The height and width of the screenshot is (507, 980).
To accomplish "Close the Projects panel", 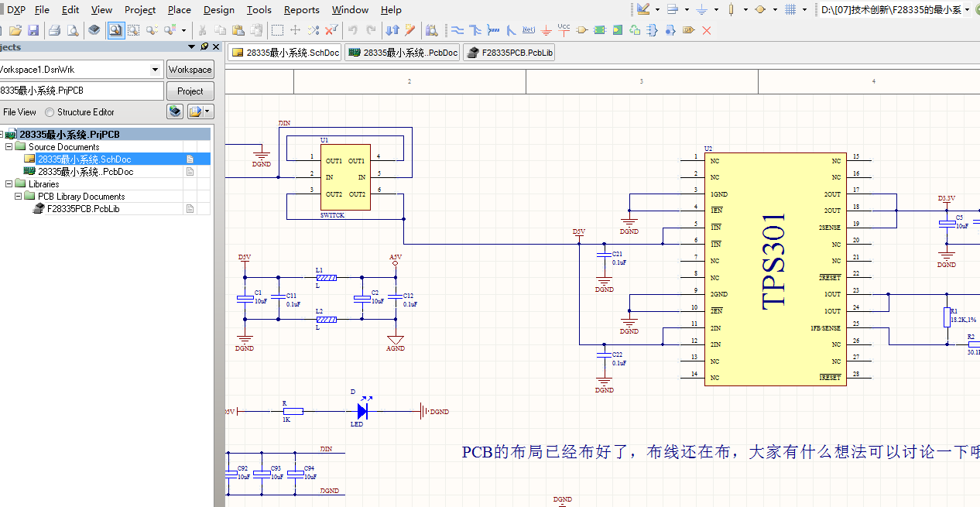I will click(217, 46).
